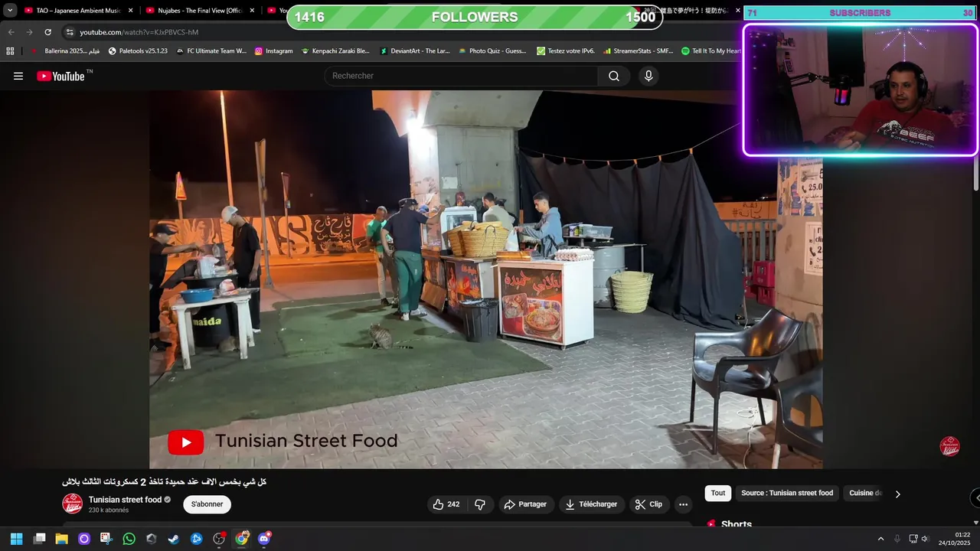Image resolution: width=980 pixels, height=551 pixels.
Task: Close the Nujabes The Final View tab
Action: pos(252,11)
